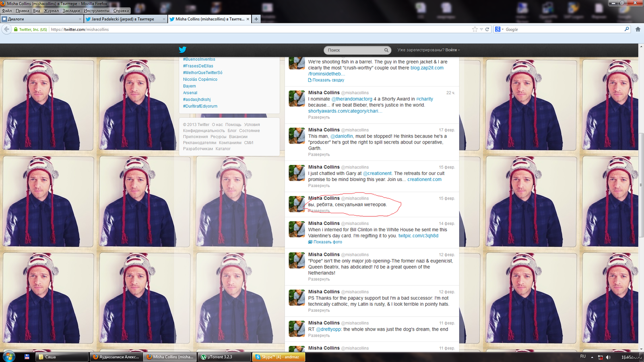
Task: Reload the page with refresh icon
Action: pos(487,29)
